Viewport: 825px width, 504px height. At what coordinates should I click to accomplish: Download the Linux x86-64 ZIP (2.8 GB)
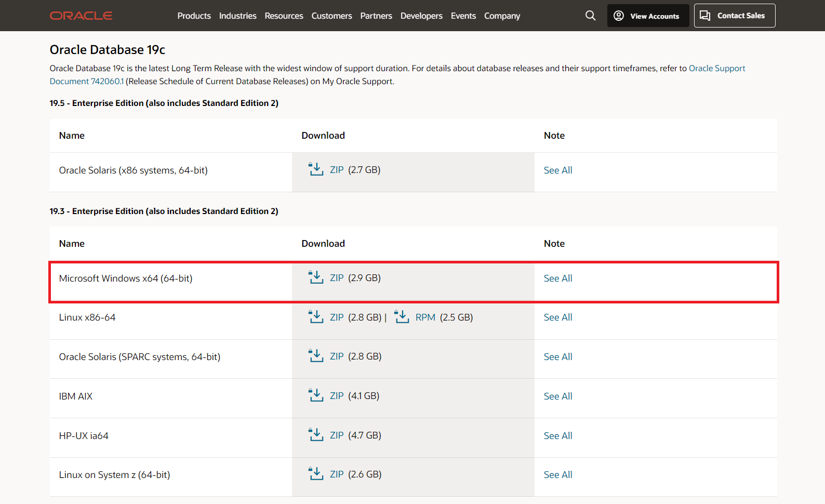tap(337, 317)
